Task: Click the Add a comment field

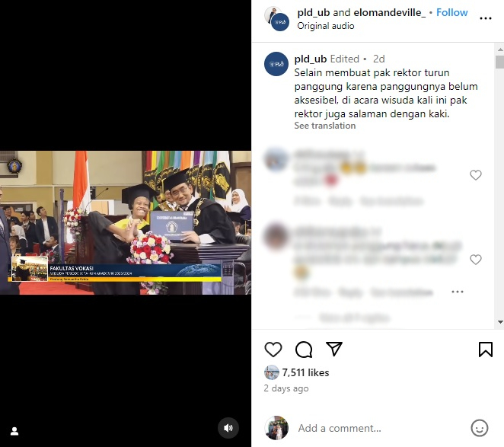Action: pyautogui.click(x=379, y=428)
